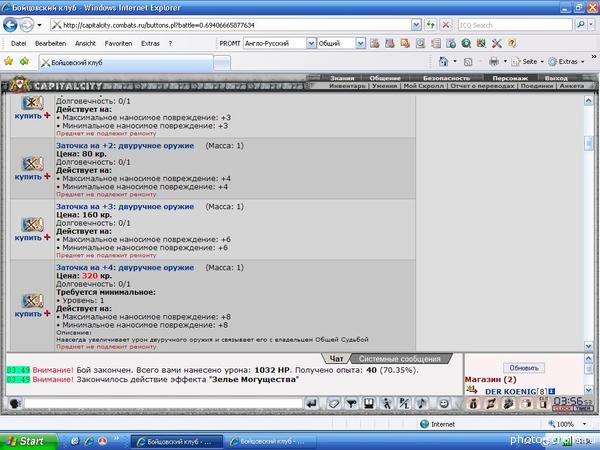Image resolution: width=600 pixels, height=450 pixels.
Task: Click the ICQ Search input field
Action: click(515, 25)
